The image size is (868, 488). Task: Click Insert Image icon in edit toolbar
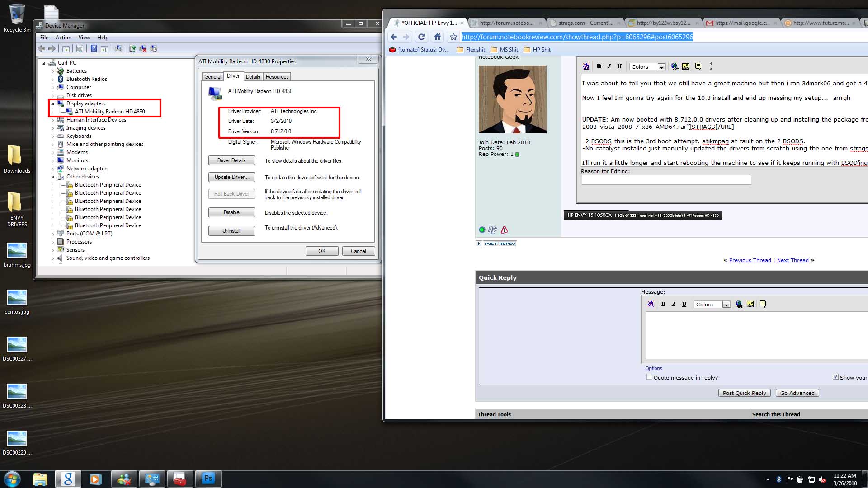(685, 66)
